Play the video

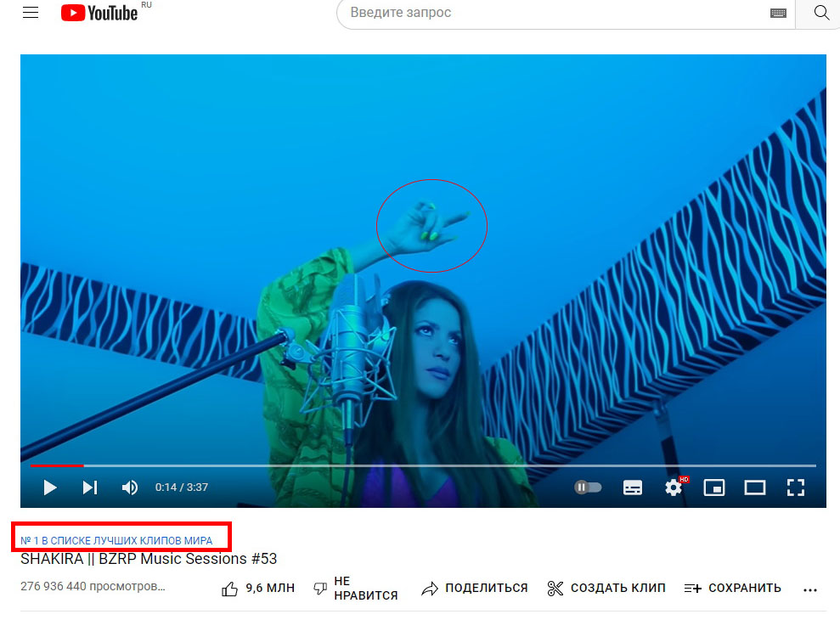[x=50, y=488]
